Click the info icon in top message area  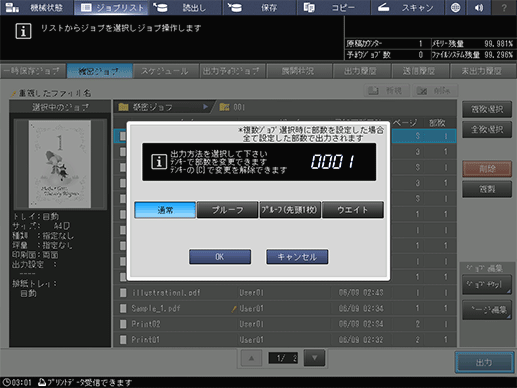click(x=23, y=31)
